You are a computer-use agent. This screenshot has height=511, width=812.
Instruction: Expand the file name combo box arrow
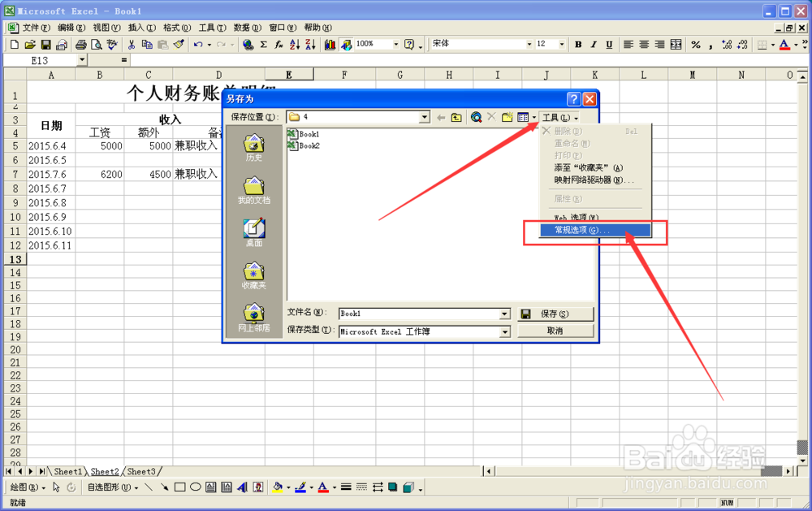point(505,314)
